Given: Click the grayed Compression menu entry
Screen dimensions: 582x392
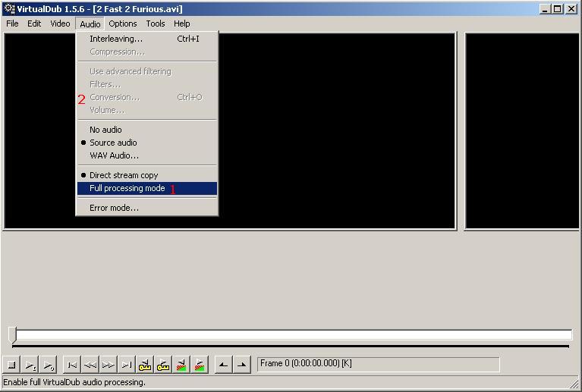Looking at the screenshot, I should 147,52.
